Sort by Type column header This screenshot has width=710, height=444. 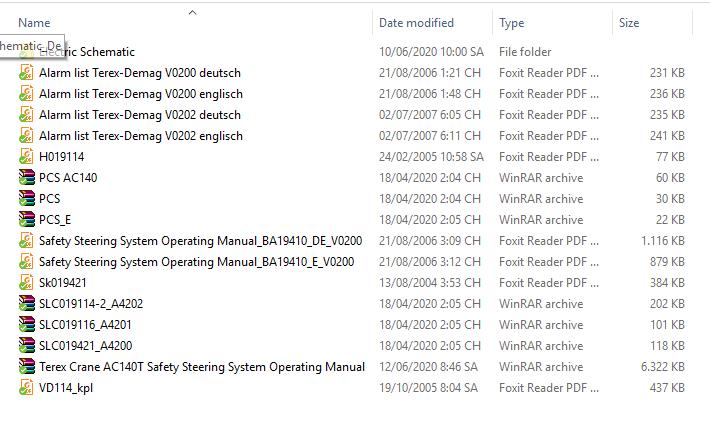[x=512, y=23]
